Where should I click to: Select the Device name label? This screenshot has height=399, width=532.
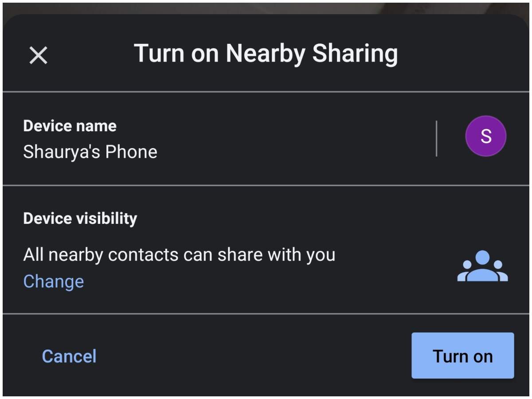click(x=70, y=126)
